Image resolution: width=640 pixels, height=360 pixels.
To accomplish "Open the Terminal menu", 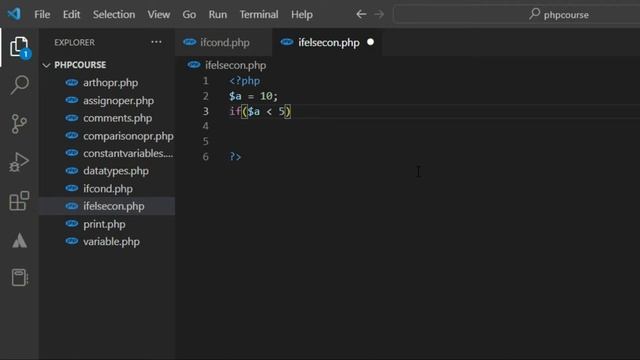I will click(x=259, y=15).
